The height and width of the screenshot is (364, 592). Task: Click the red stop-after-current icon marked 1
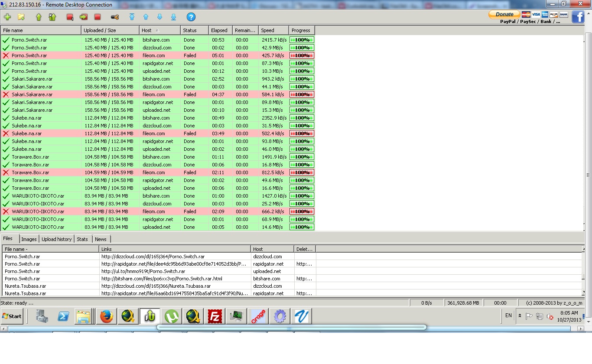(70, 17)
